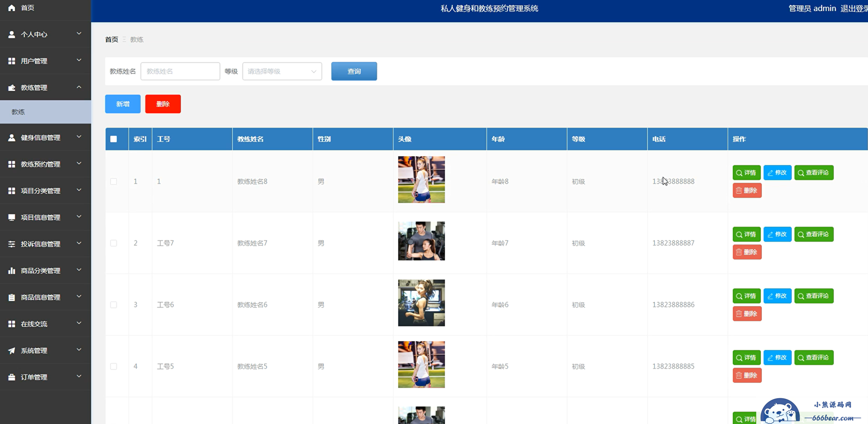The image size is (868, 424).
Task: Click the 系统管理 paper plane icon
Action: [x=12, y=350]
